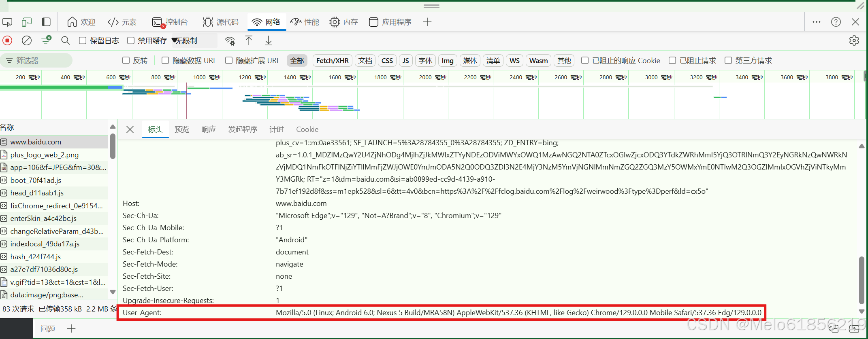Open network conditions wifi icon
Image resolution: width=868 pixels, height=339 pixels.
[x=230, y=40]
